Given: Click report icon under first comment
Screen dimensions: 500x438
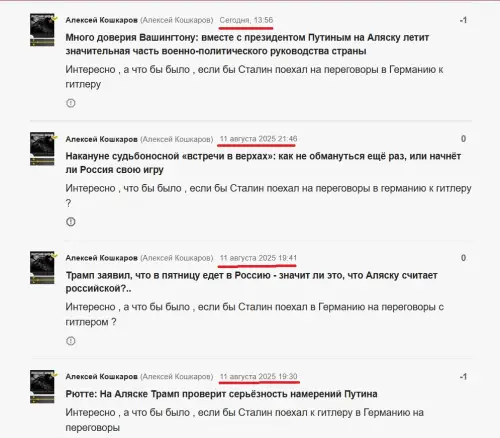Looking at the screenshot, I should pos(71,103).
